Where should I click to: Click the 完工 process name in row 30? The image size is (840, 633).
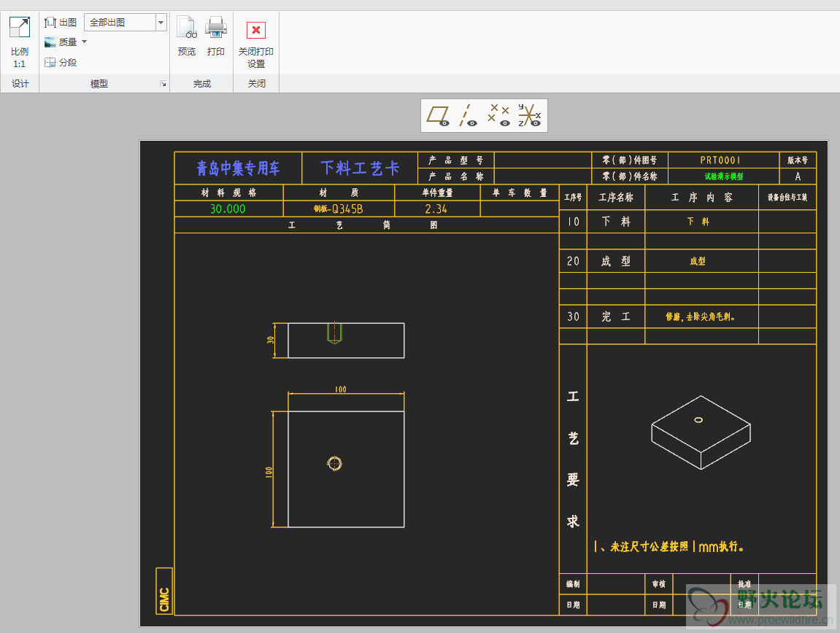(616, 316)
